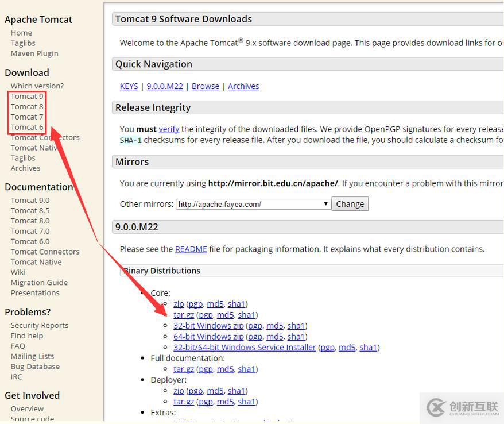
Task: Click the Change mirror button
Action: tap(350, 204)
